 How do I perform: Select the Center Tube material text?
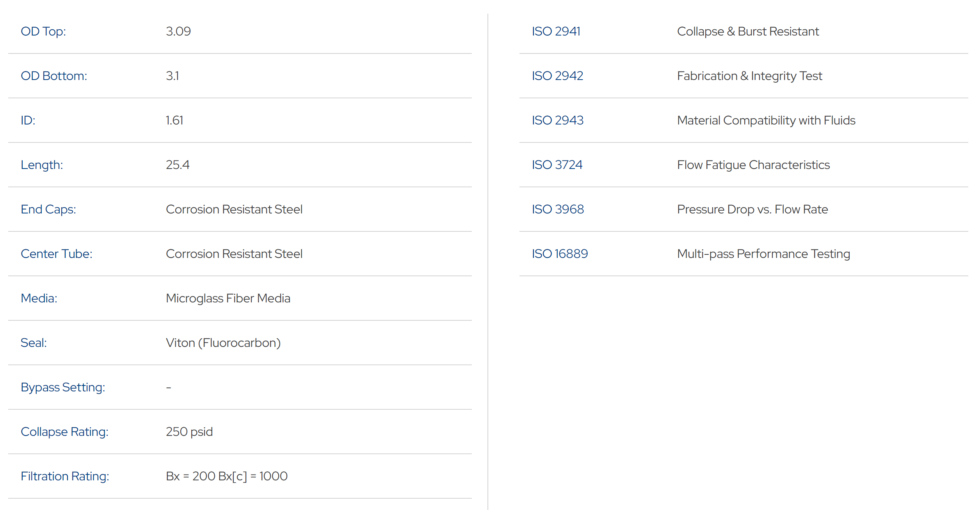(x=234, y=254)
